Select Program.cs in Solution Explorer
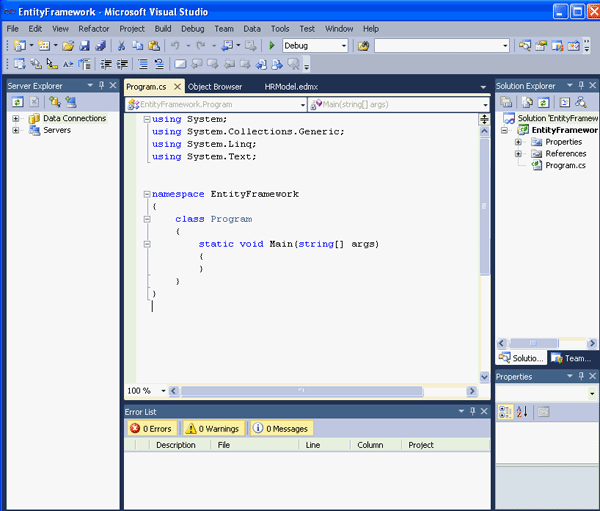Image resolution: width=600 pixels, height=511 pixels. (x=565, y=166)
